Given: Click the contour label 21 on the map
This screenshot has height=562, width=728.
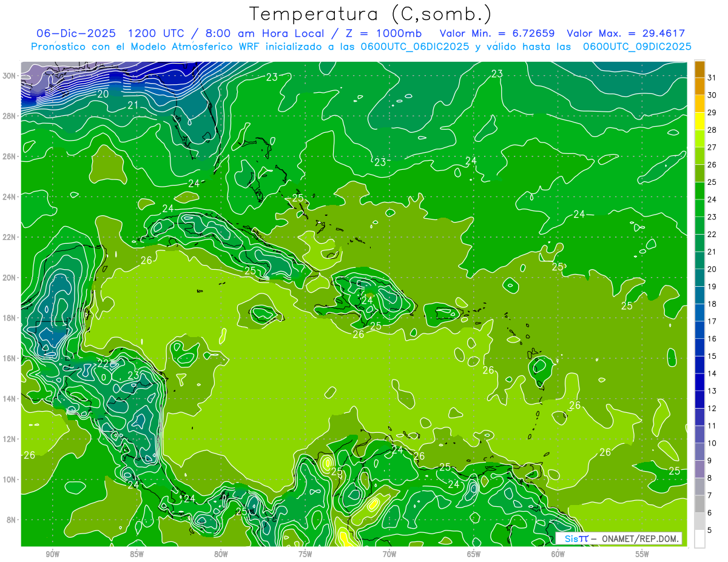Looking at the screenshot, I should pos(133,105).
